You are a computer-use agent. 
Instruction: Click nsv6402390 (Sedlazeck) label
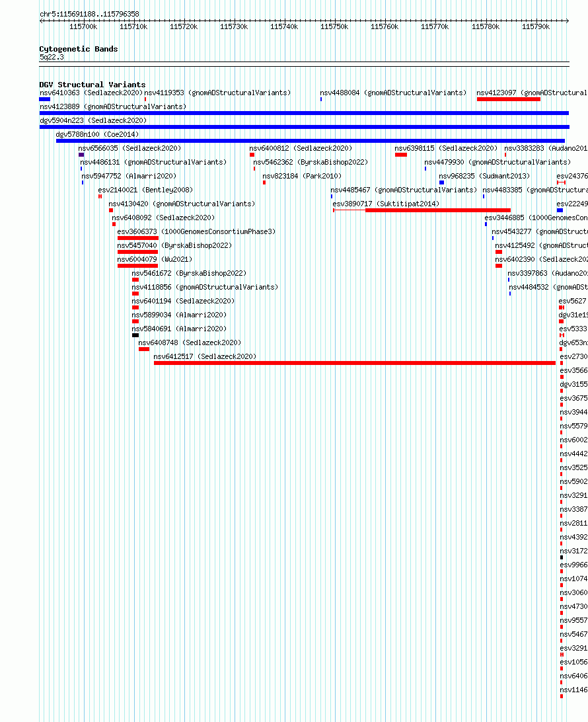542,259
